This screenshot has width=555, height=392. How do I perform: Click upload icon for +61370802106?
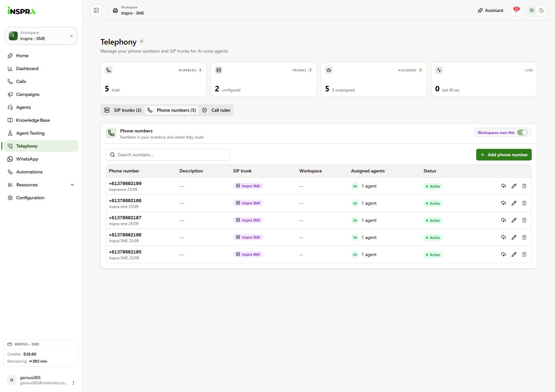(x=504, y=237)
